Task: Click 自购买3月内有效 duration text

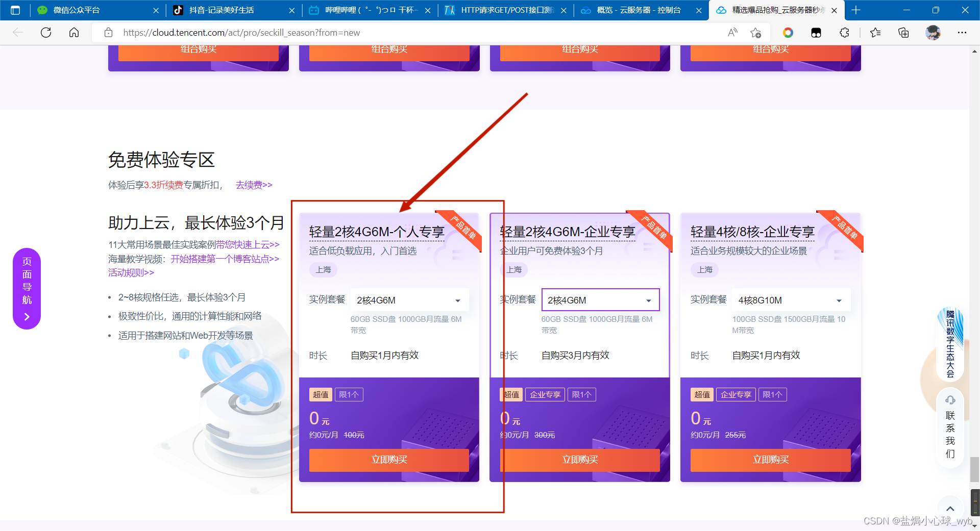Action: [575, 355]
